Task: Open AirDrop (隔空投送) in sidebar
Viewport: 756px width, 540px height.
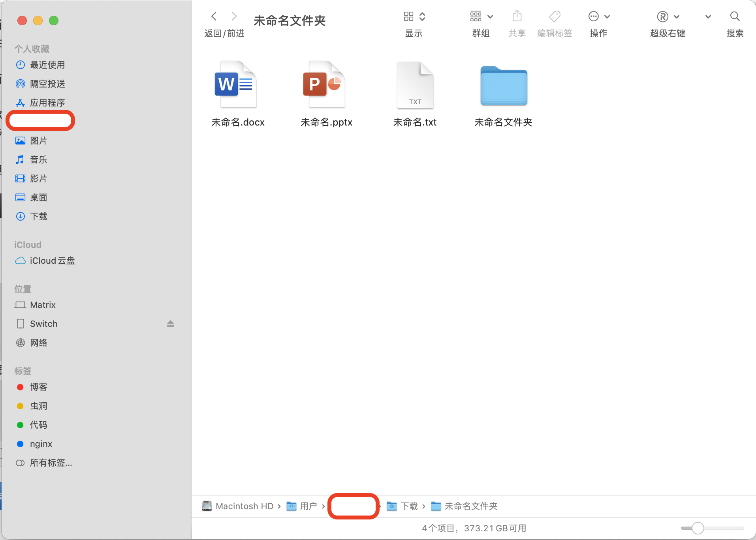Action: pos(47,84)
